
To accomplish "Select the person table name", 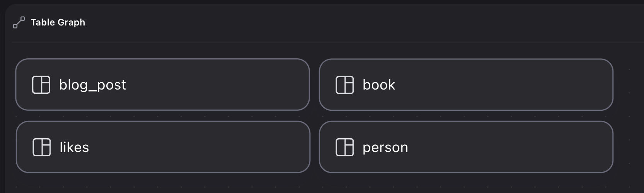I will click(x=385, y=147).
